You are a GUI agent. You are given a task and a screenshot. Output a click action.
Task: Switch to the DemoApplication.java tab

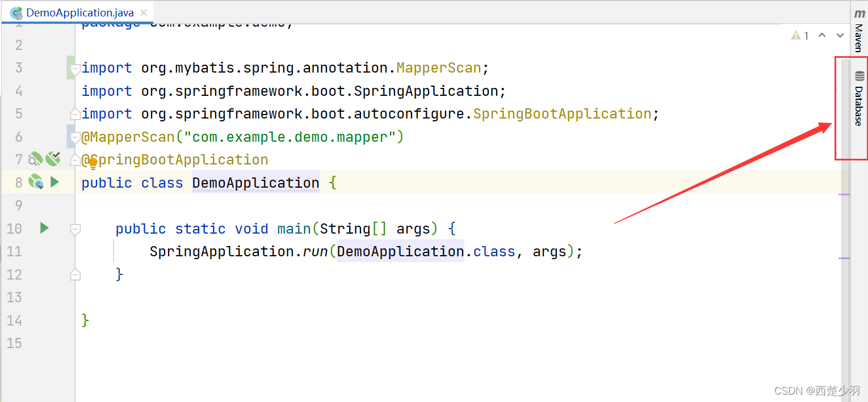pos(77,12)
